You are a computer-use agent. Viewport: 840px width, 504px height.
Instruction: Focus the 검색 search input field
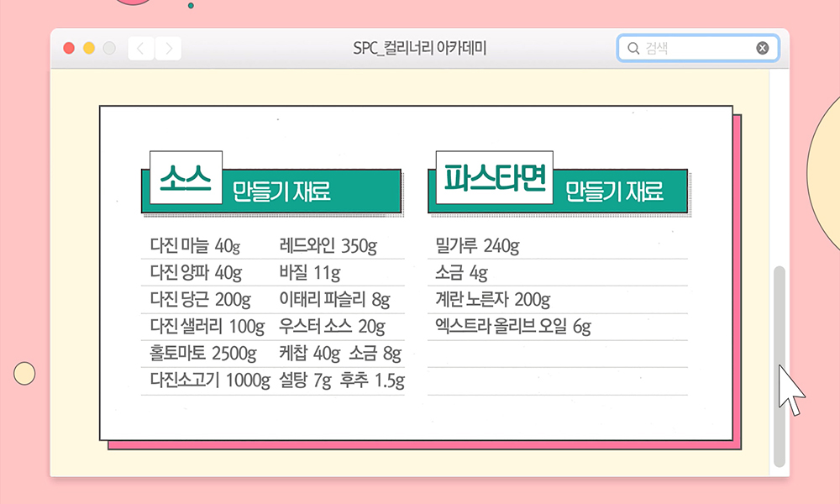697,49
